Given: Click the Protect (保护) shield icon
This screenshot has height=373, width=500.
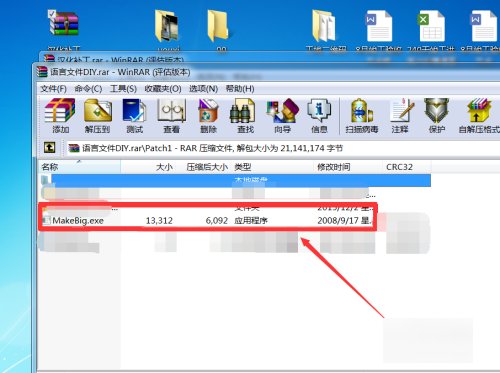Looking at the screenshot, I should pyautogui.click(x=436, y=116).
